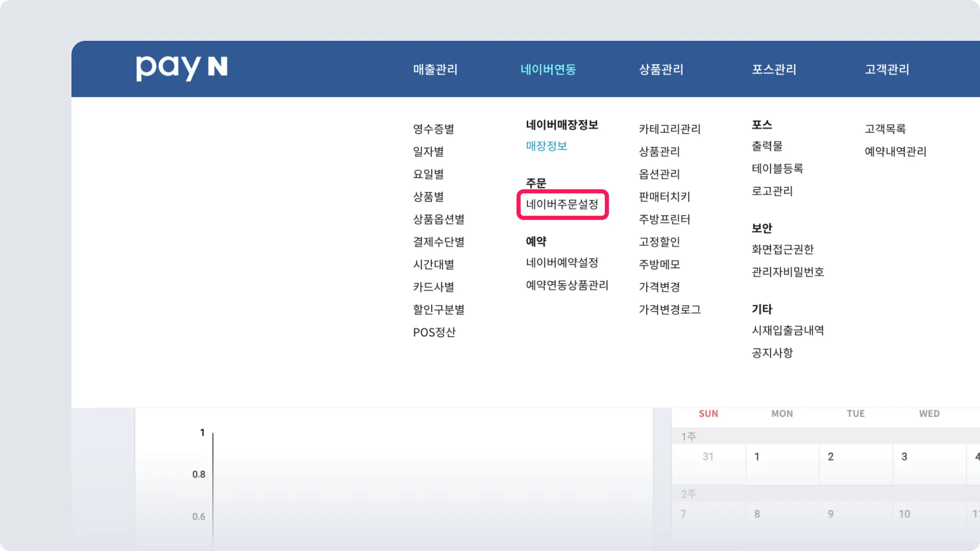View sales by 영수증별

point(433,129)
